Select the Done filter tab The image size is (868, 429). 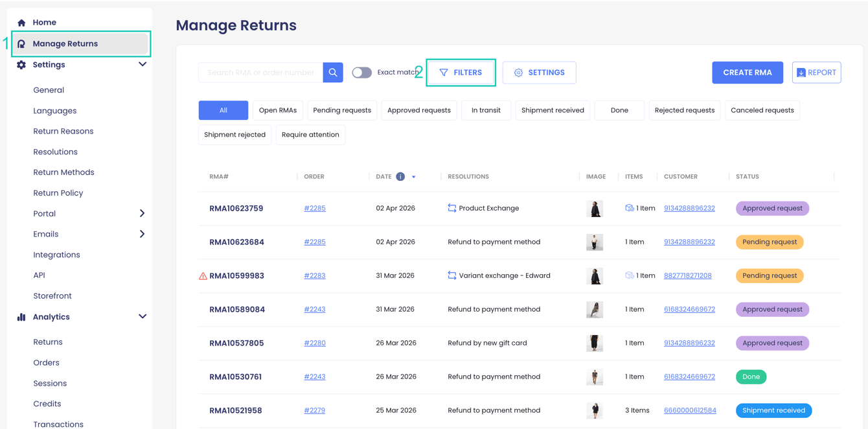(x=619, y=110)
